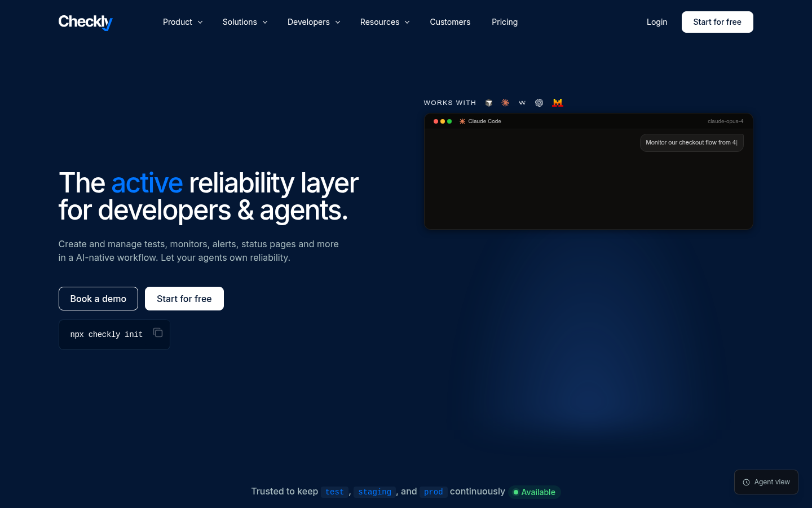Image resolution: width=812 pixels, height=508 pixels.
Task: Click the "npx checkly init" command text
Action: coord(107,335)
